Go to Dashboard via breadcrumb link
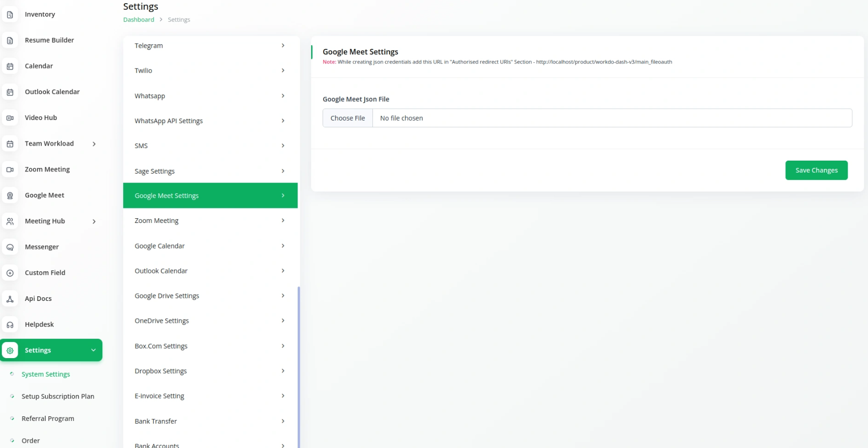Image resolution: width=868 pixels, height=448 pixels. 139,20
